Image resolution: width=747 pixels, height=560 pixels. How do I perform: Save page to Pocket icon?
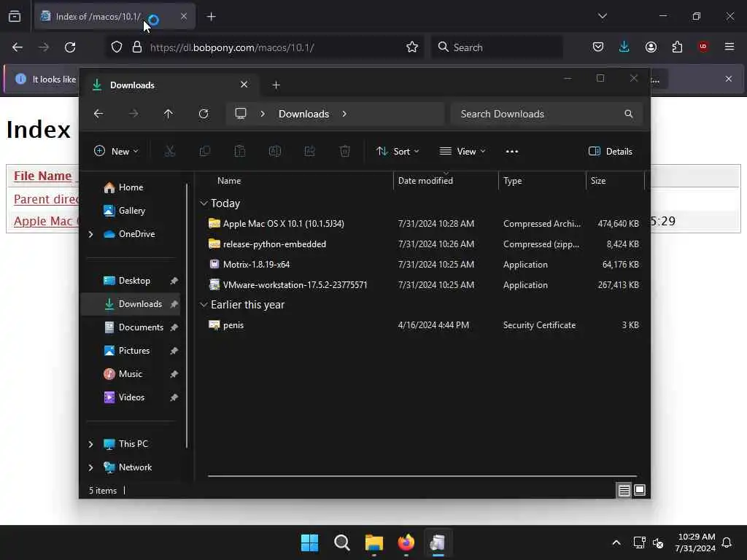[598, 47]
